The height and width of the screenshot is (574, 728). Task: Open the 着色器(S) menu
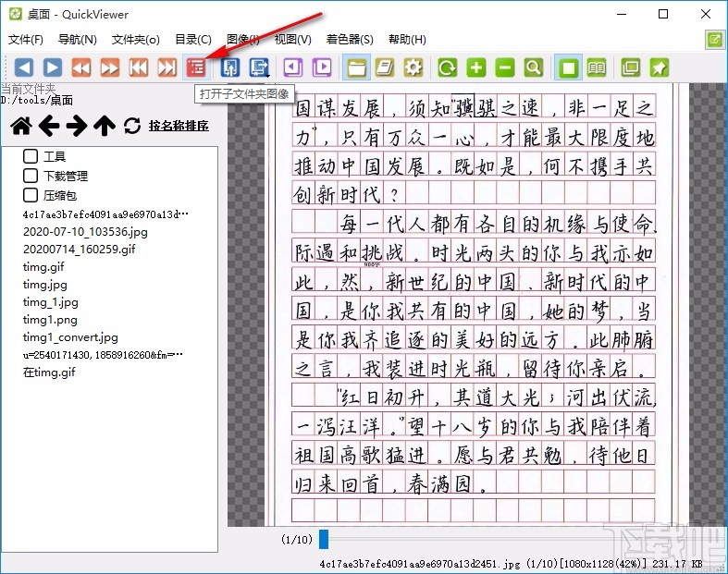pos(350,40)
